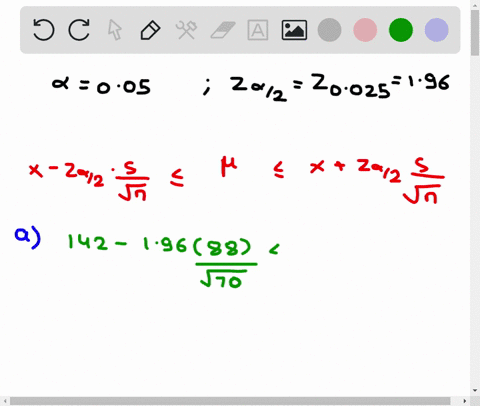Viewport: 480px width, 406px height.
Task: Choose the pink color swatch
Action: (365, 30)
